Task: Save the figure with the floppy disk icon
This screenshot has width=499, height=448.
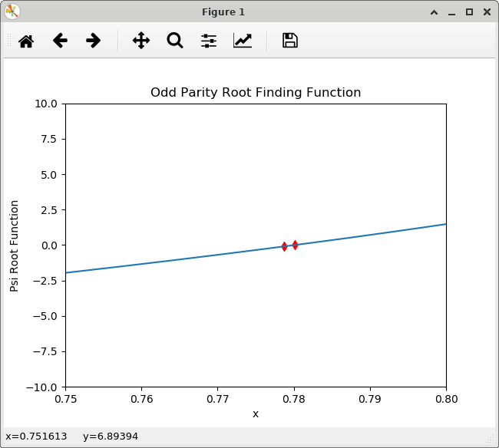Action: [289, 41]
